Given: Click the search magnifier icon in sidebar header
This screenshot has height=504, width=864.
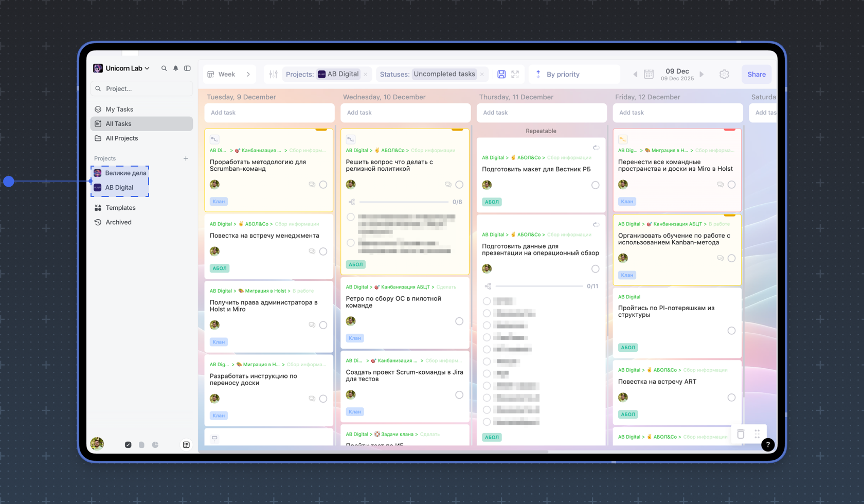Looking at the screenshot, I should [164, 68].
